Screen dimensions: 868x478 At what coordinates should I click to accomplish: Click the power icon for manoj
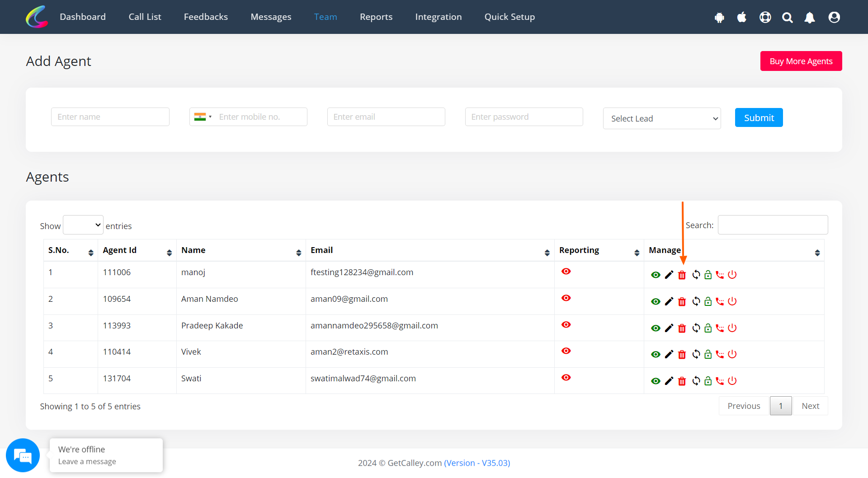[732, 275]
